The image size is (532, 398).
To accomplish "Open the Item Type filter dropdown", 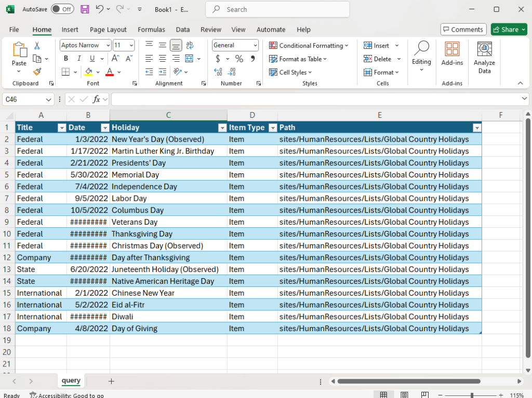I will pyautogui.click(x=273, y=128).
